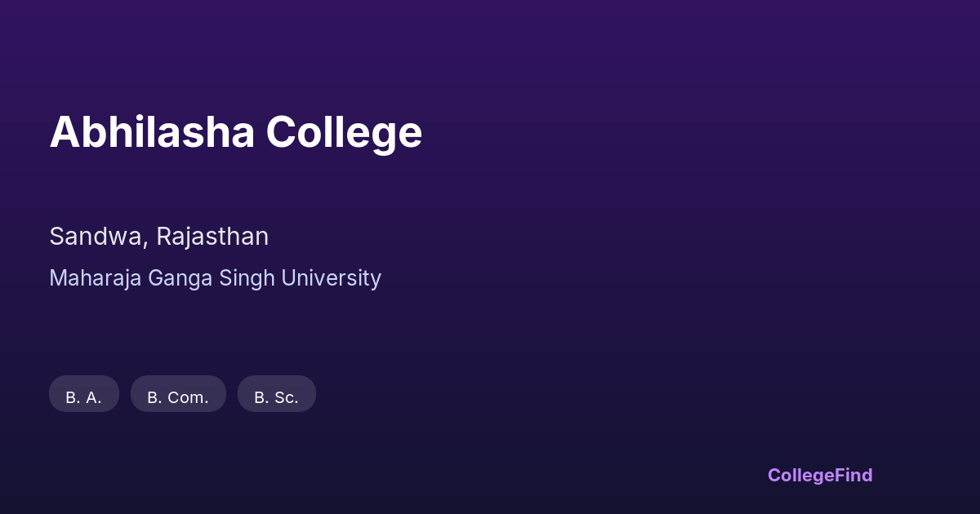Click the Sandwa, Rajasthan location text
The width and height of the screenshot is (980, 514).
(159, 237)
